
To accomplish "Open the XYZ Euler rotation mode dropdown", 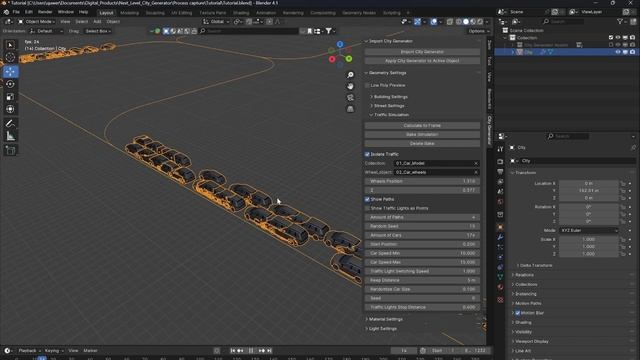I will [589, 231].
